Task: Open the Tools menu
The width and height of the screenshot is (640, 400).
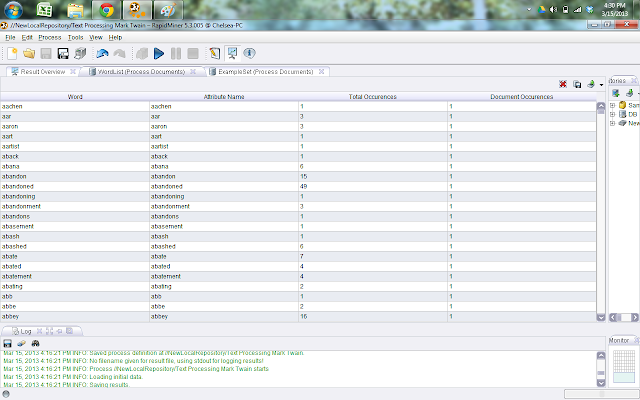Action: [x=76, y=38]
